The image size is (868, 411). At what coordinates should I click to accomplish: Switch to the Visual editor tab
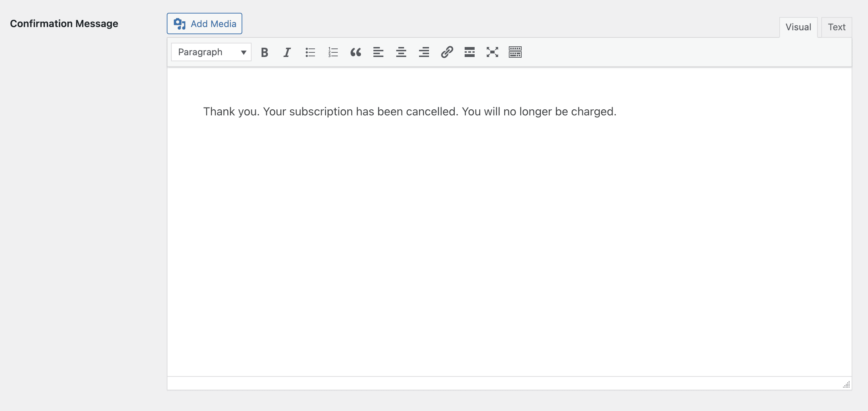click(798, 27)
